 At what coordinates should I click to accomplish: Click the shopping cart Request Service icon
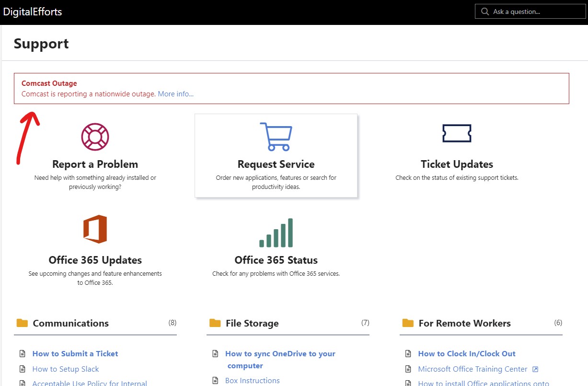(276, 137)
